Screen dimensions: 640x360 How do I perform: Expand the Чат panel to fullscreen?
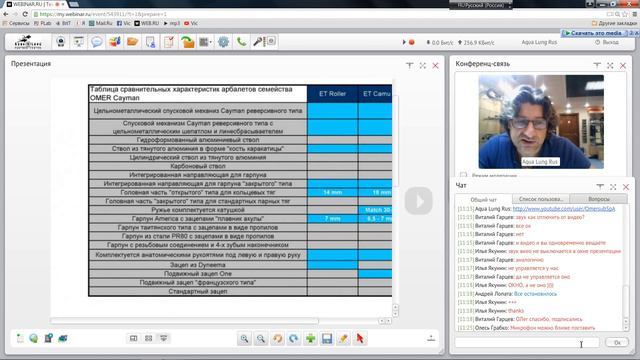pos(613,187)
